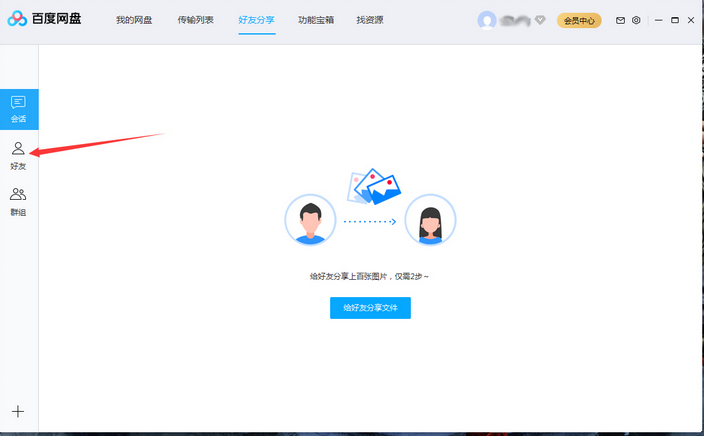Open the 传输列表 tab

coord(195,20)
